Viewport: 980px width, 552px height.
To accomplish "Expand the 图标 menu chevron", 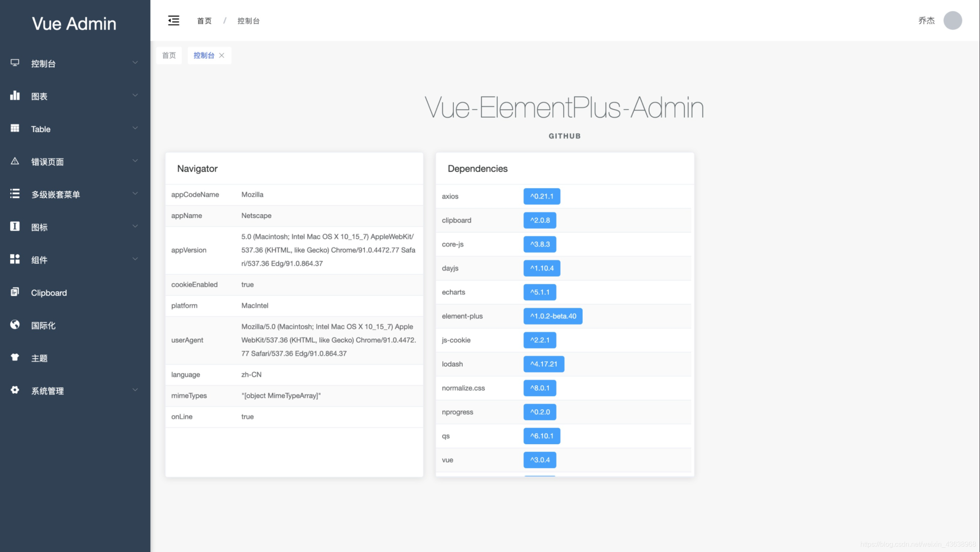I will point(135,226).
